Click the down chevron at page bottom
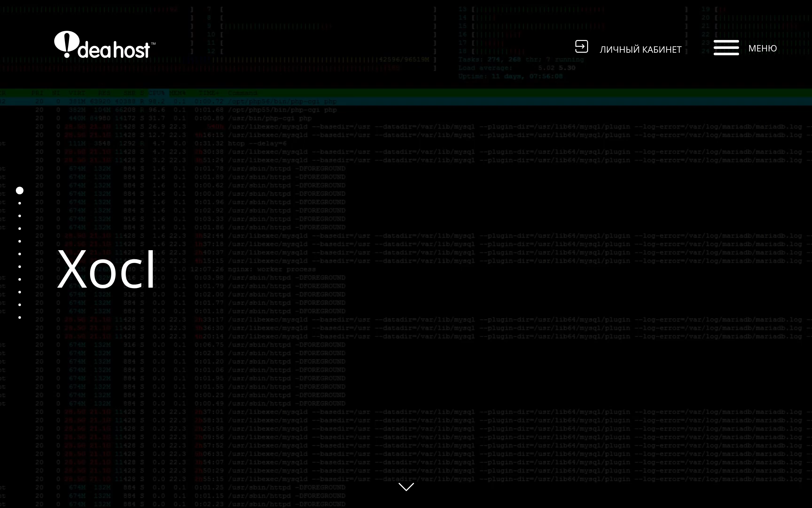Viewport: 812px width, 508px height. [x=406, y=487]
